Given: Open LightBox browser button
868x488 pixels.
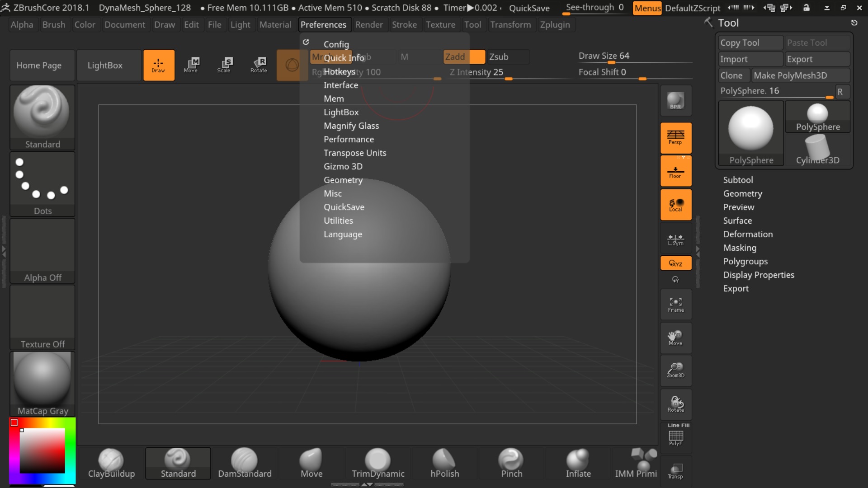Looking at the screenshot, I should tap(108, 65).
